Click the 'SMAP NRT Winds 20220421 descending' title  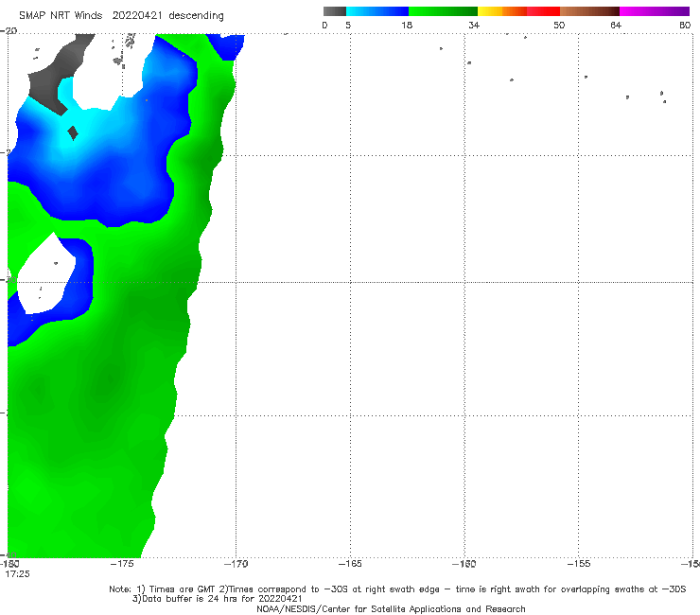click(121, 15)
